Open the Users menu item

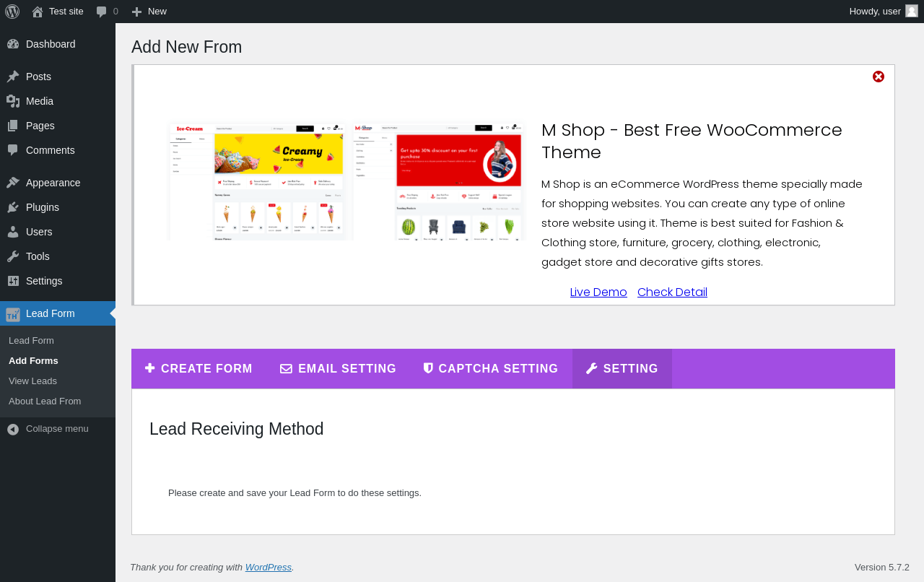(58, 232)
